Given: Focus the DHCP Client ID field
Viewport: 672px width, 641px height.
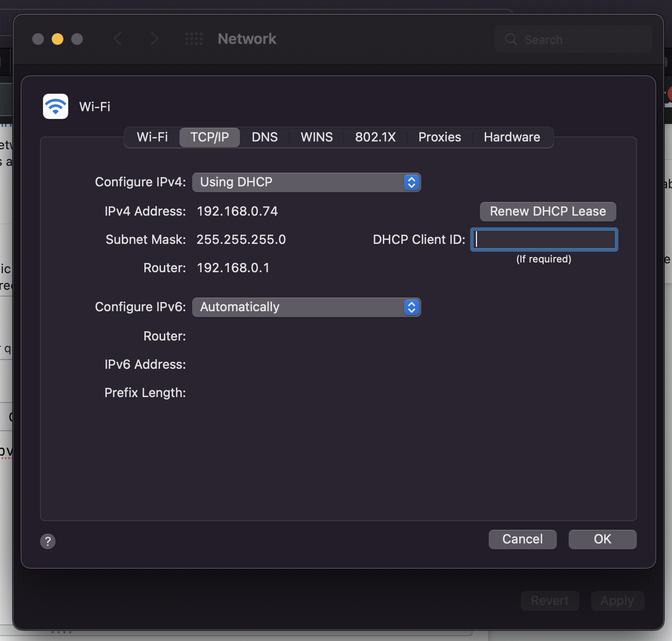Looking at the screenshot, I should 544,240.
